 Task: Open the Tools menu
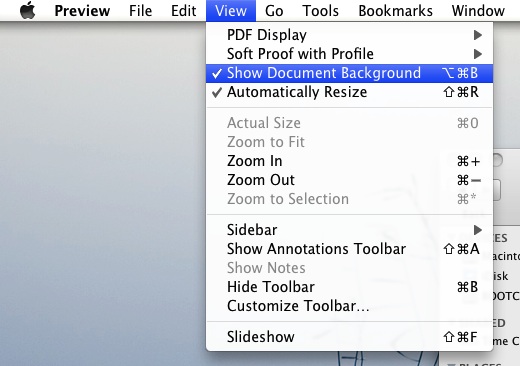[x=320, y=11]
